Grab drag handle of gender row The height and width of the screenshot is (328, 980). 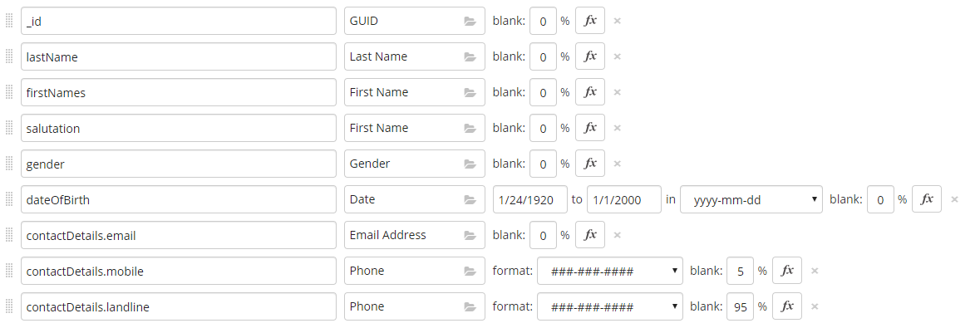point(9,164)
